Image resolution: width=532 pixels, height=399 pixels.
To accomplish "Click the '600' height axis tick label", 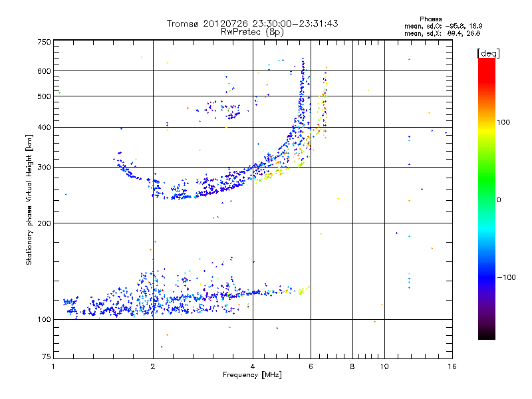I will point(44,71).
